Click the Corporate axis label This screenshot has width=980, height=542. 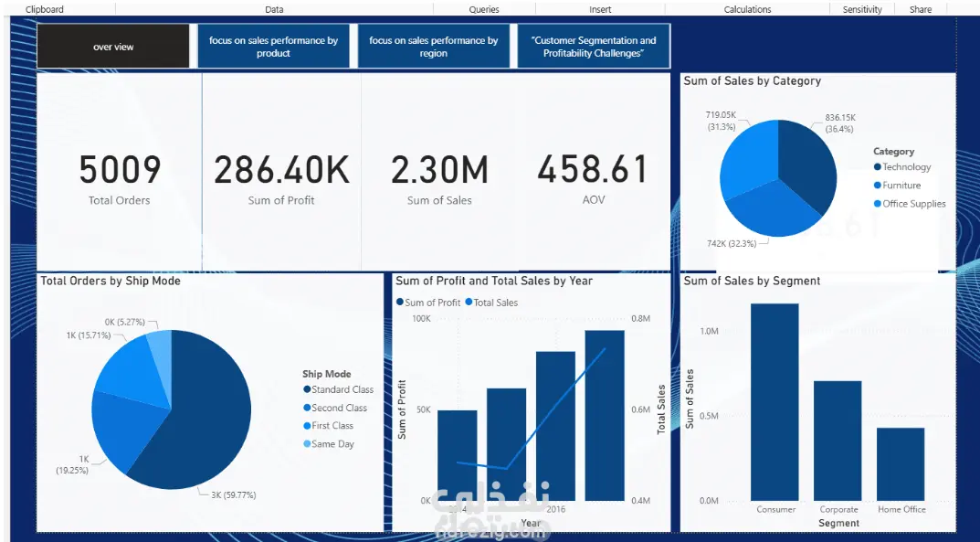click(x=838, y=509)
